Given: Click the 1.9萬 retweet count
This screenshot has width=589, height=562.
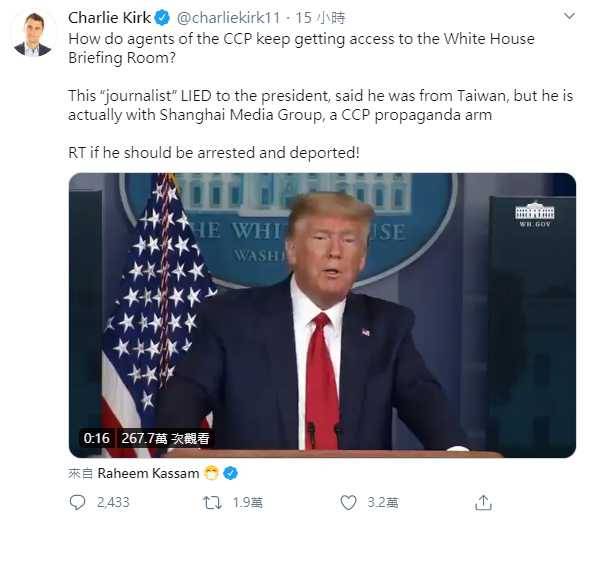Looking at the screenshot, I should point(248,503).
